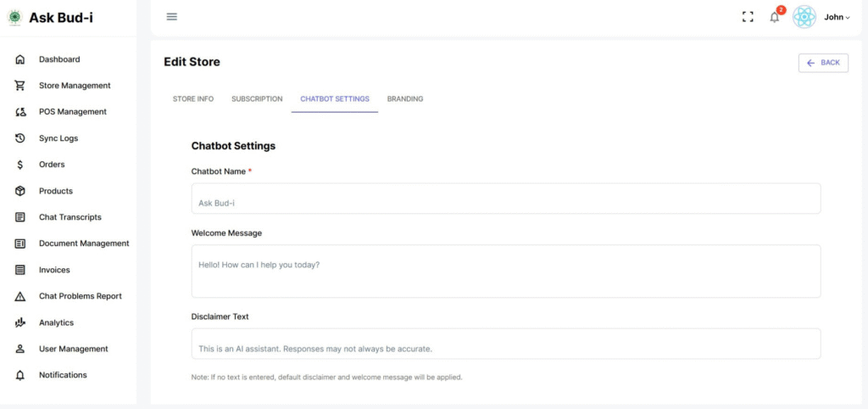The width and height of the screenshot is (868, 409).
Task: Click the Orders dollar sign icon
Action: (20, 165)
